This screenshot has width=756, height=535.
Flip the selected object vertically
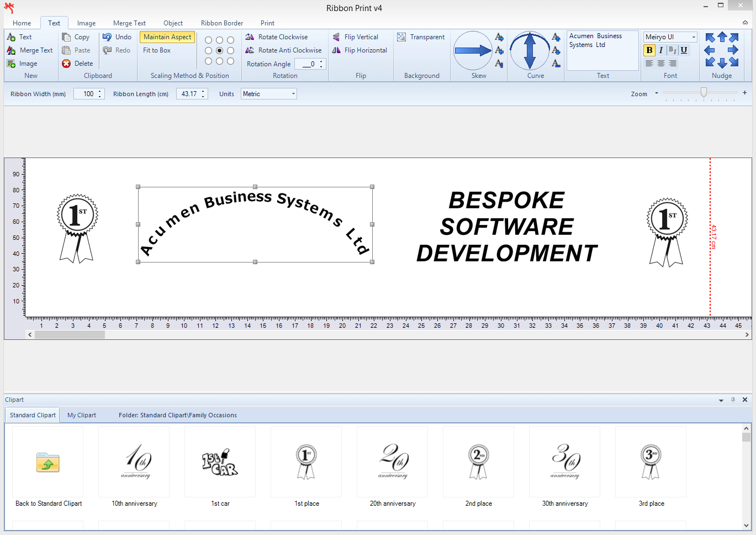[355, 37]
